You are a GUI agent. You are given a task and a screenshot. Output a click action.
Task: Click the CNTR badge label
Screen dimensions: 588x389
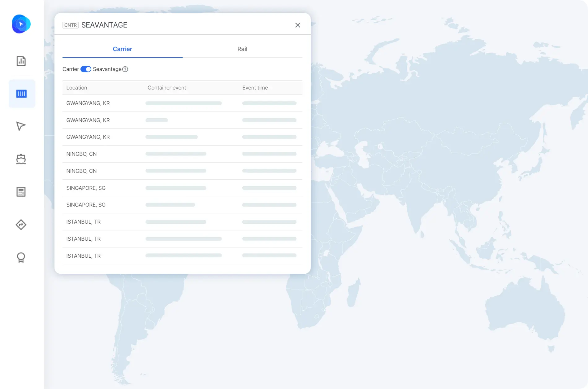tap(71, 25)
